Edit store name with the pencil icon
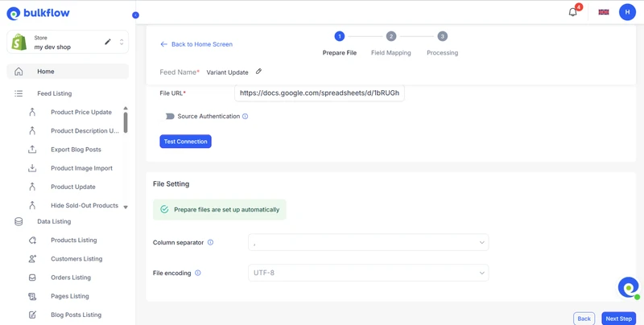This screenshot has height=325, width=644. click(108, 42)
